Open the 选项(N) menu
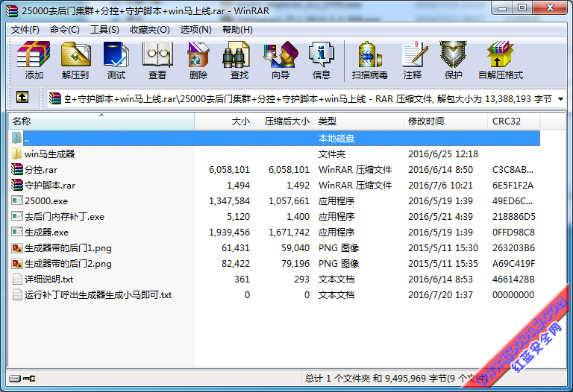573x392 pixels. pyautogui.click(x=196, y=30)
